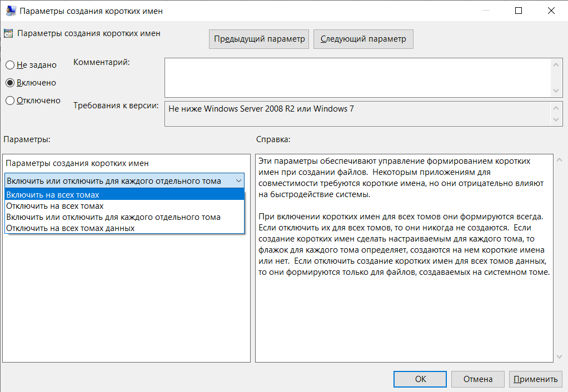Maximize the policy settings window
The width and height of the screenshot is (568, 392).
point(519,11)
